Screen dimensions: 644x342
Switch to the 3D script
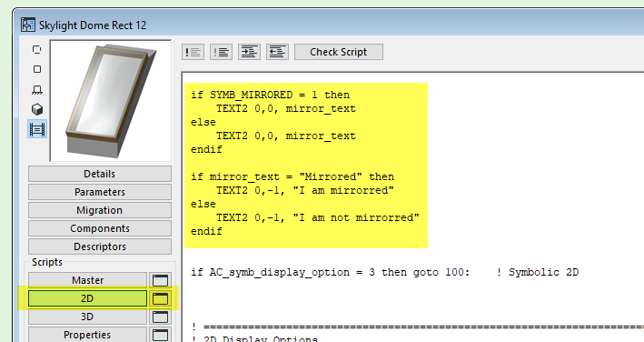coord(87,317)
